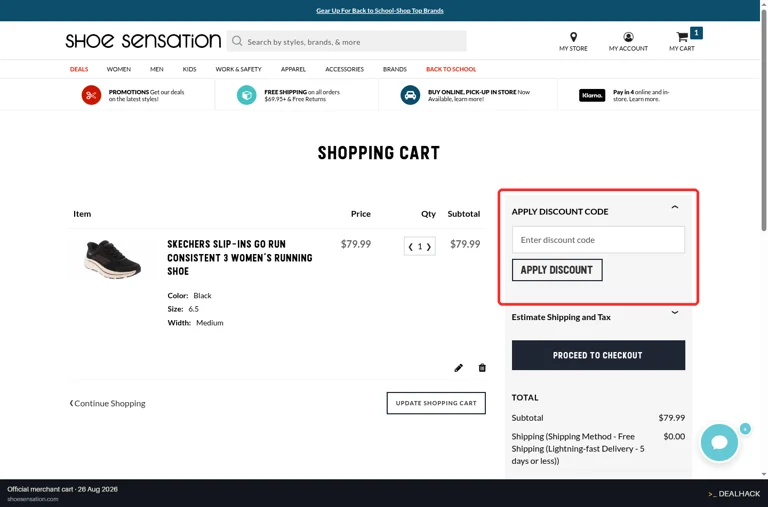This screenshot has height=507, width=768.
Task: Click the quantity value 1
Action: (420, 247)
